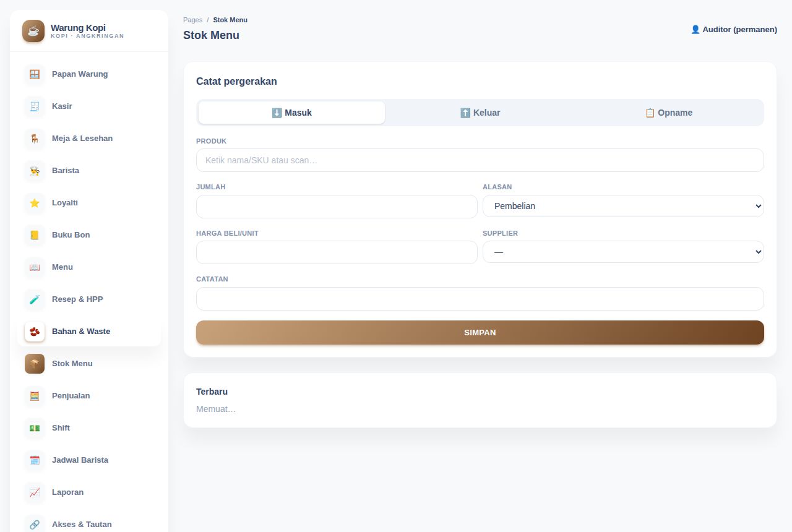Open Meja & Lesehan chair icon
Screen dimensions: 792x532
(35, 139)
